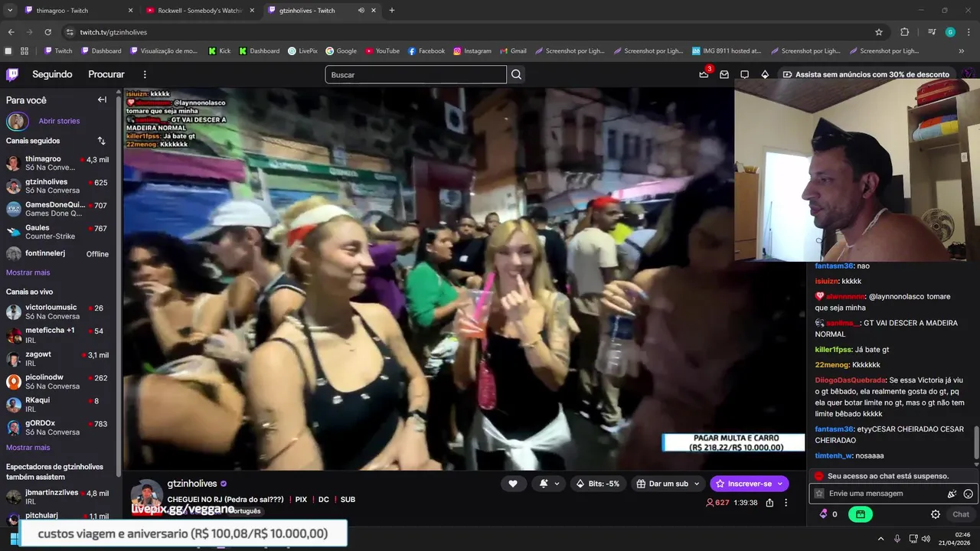The image size is (980, 551).
Task: Open system volume tray icon
Action: pyautogui.click(x=926, y=539)
